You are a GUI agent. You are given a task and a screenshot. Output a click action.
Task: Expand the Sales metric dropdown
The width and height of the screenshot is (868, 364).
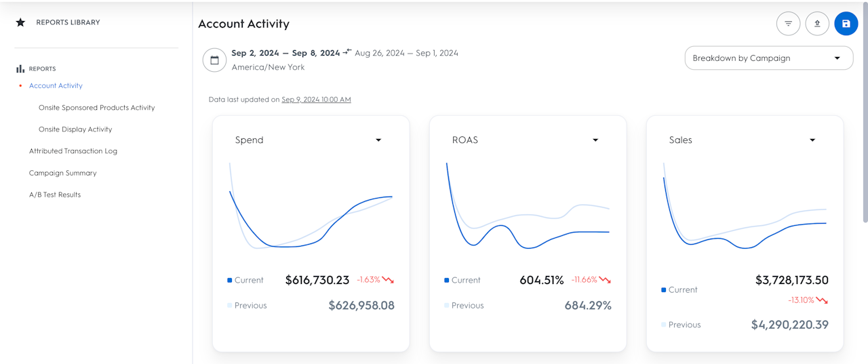point(812,140)
